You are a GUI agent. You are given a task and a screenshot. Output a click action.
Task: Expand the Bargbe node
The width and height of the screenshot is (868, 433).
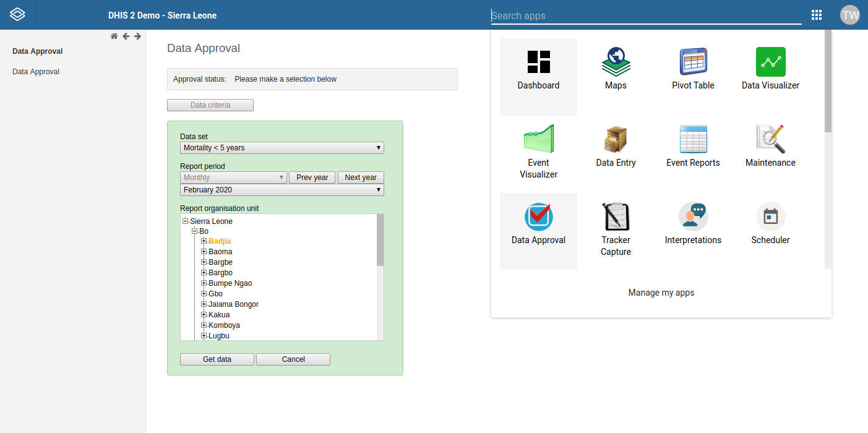[204, 262]
